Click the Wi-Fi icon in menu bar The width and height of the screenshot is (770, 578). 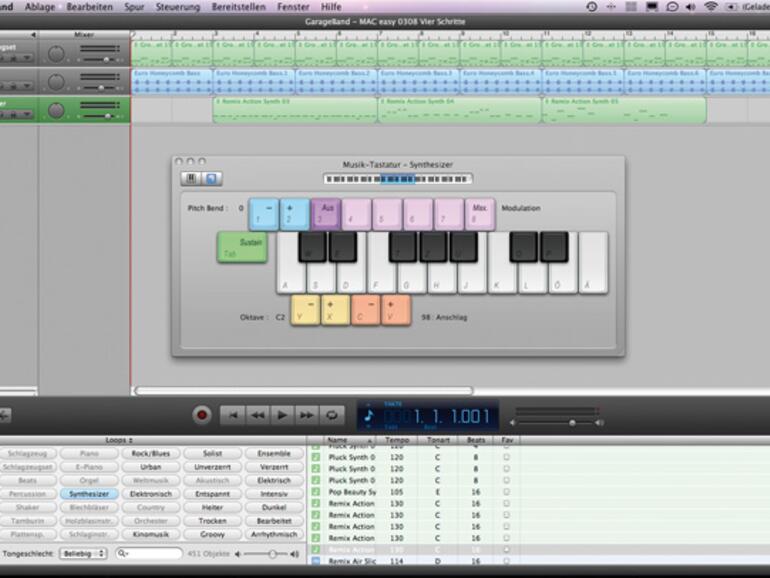click(x=711, y=7)
